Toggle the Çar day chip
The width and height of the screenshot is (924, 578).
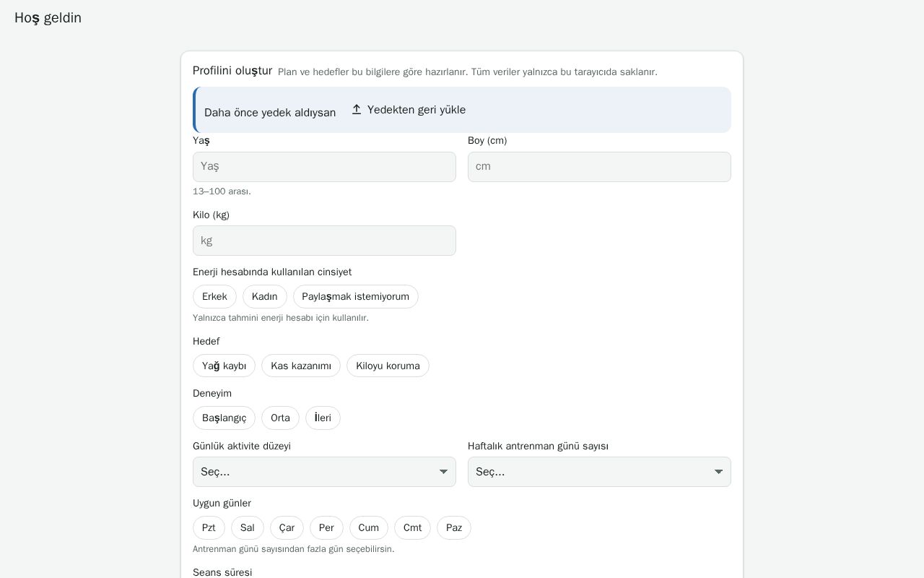[x=287, y=528]
